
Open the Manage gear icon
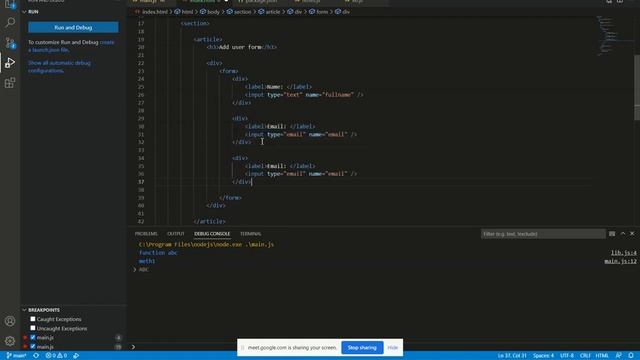click(x=10, y=341)
